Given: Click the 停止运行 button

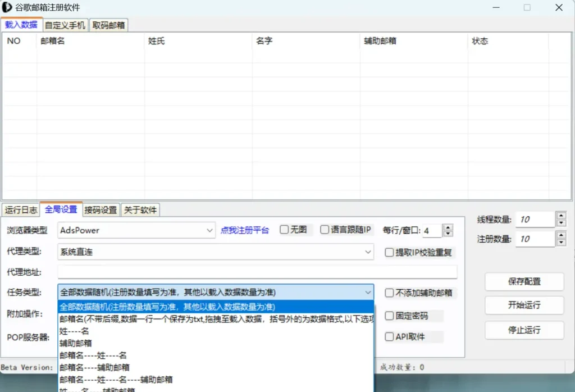Looking at the screenshot, I should [524, 330].
